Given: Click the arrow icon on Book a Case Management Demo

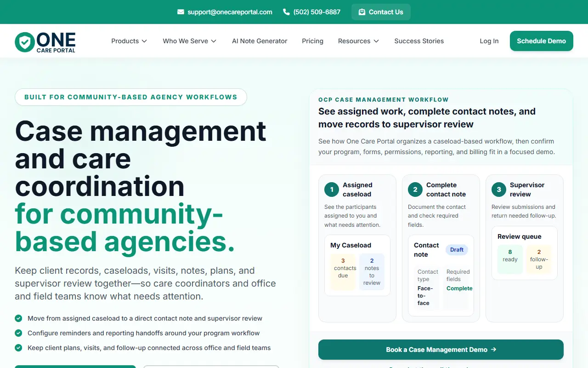Looking at the screenshot, I should (493, 350).
